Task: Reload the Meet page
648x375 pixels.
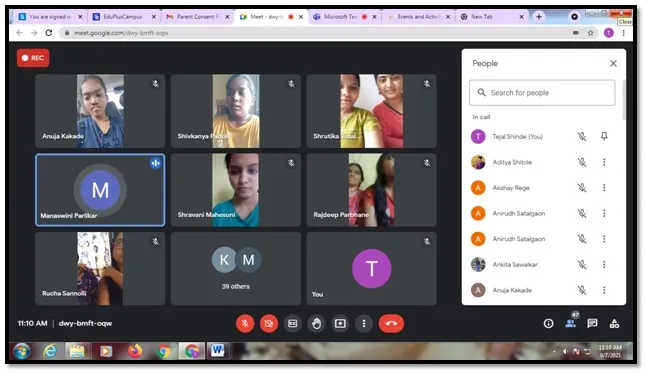Action: point(49,33)
